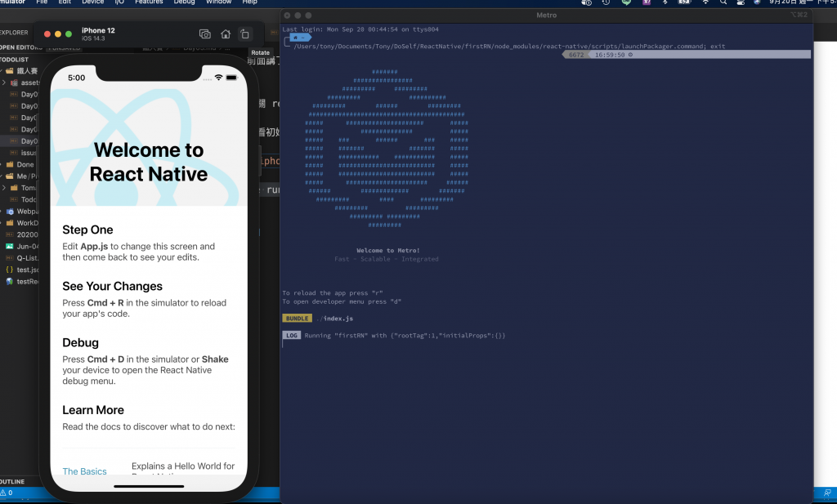This screenshot has height=504, width=837.
Task: Open the Device menu
Action: (93, 2)
